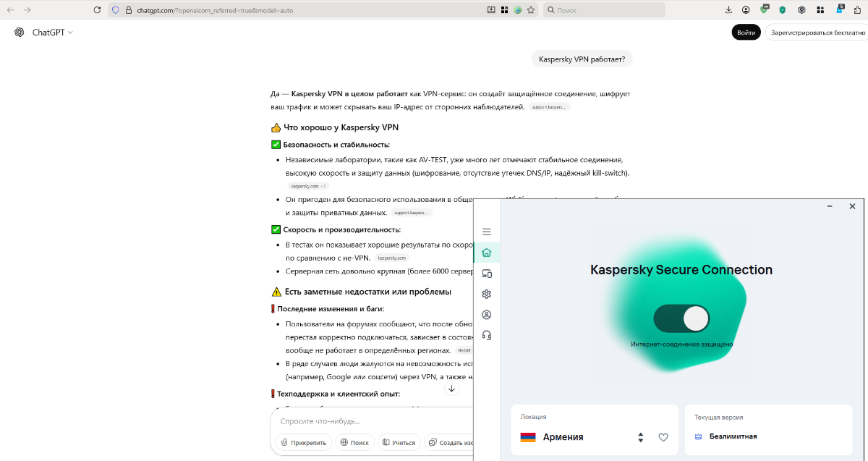Screen dimensions: 868x461
Task: Open the Reddit source chip
Action: 464,350
